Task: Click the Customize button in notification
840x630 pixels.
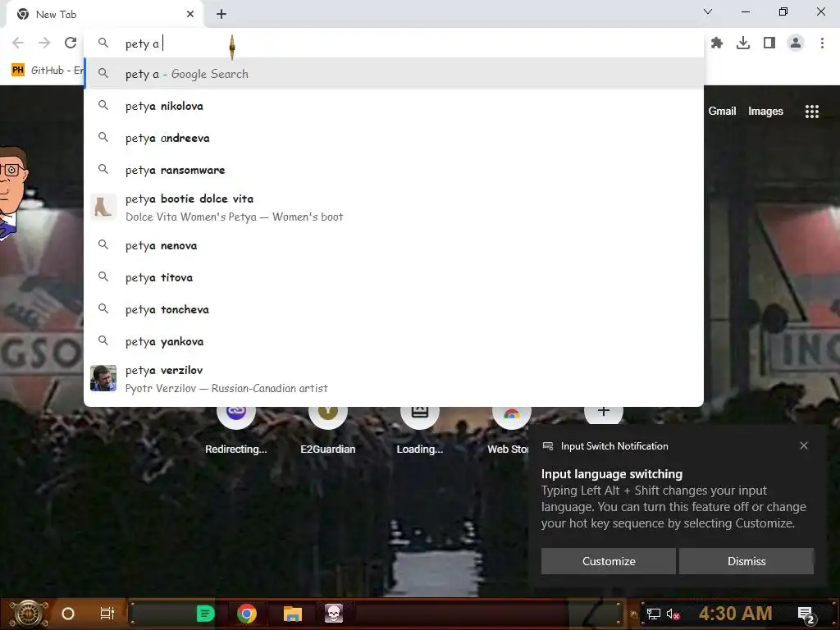Action: tap(609, 561)
